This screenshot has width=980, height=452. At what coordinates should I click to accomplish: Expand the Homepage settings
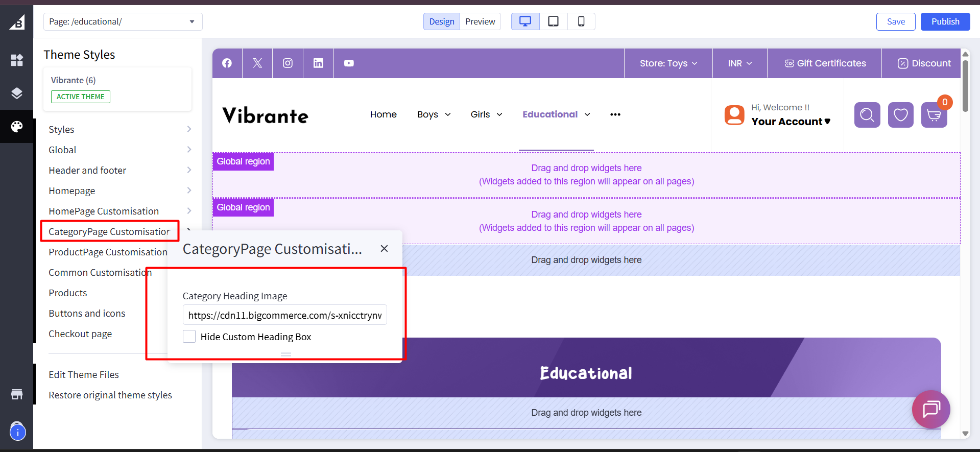120,191
